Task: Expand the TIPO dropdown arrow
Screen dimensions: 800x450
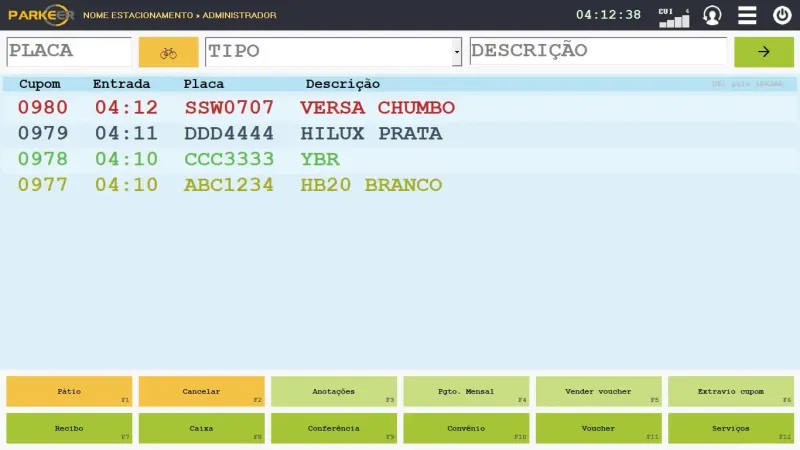Action: [457, 52]
